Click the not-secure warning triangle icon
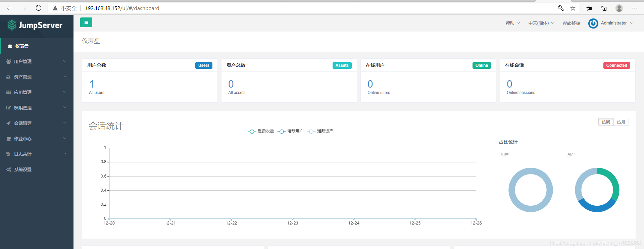This screenshot has height=249, width=644. (55, 8)
